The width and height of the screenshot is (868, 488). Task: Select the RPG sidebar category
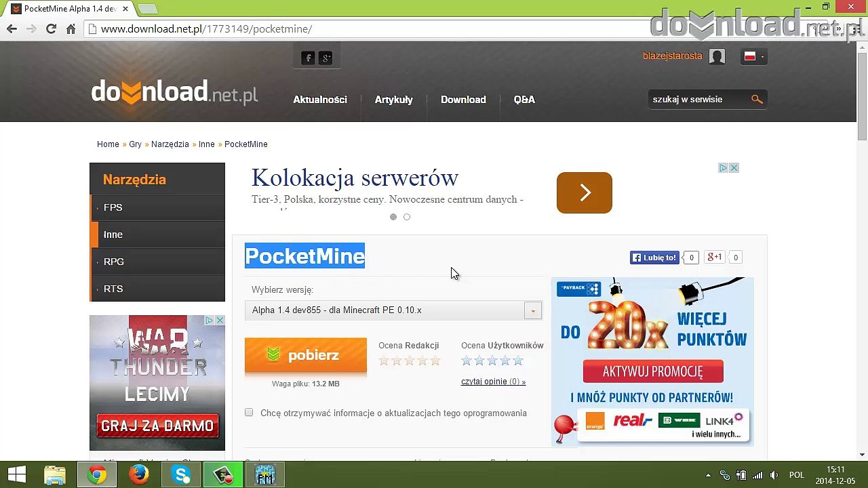point(157,262)
